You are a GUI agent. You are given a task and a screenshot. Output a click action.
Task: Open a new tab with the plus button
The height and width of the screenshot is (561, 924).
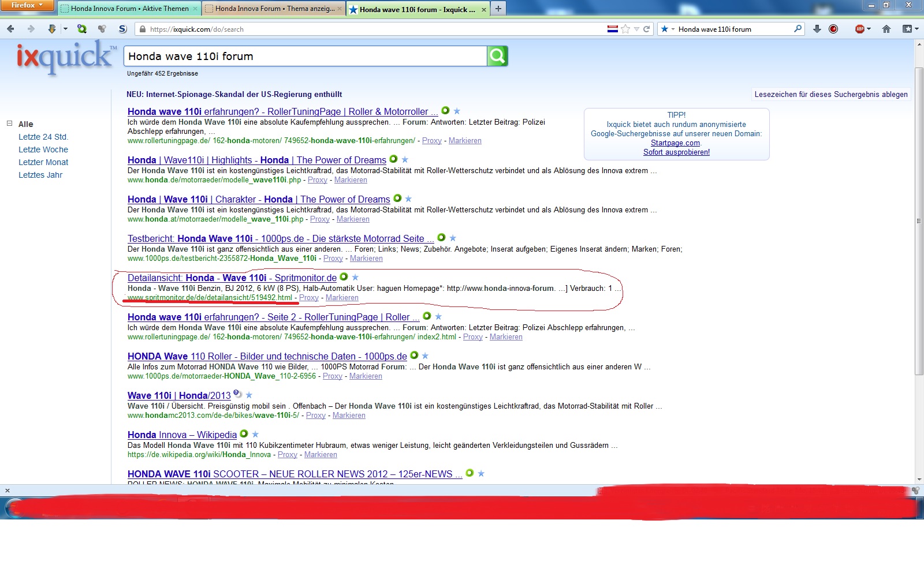coord(498,9)
